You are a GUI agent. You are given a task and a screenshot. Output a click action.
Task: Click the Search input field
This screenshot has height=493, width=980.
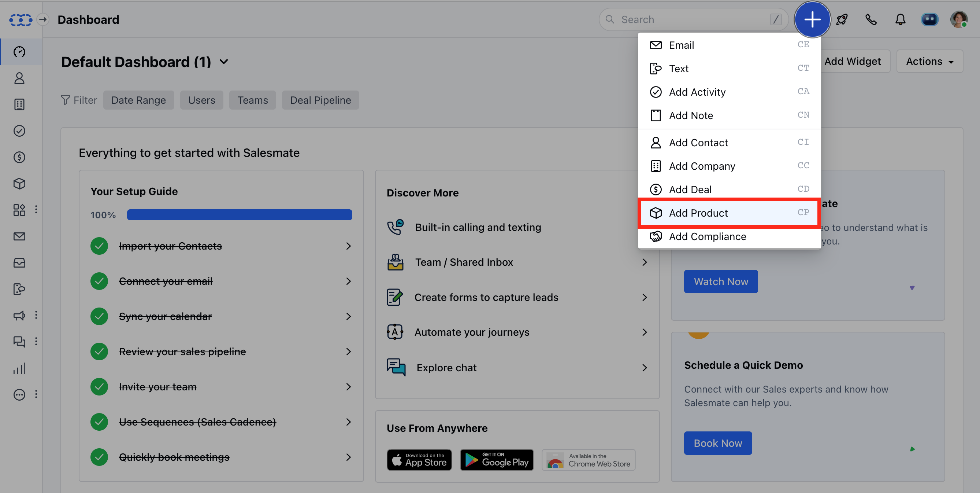(693, 19)
